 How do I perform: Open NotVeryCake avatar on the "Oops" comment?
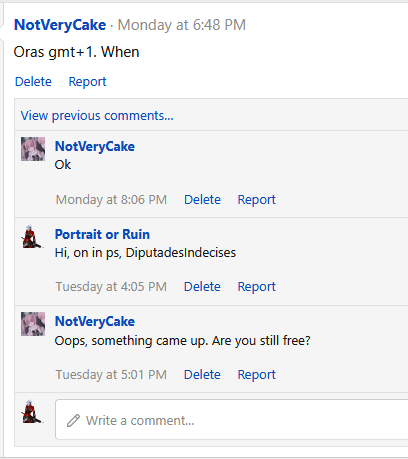pos(33,324)
